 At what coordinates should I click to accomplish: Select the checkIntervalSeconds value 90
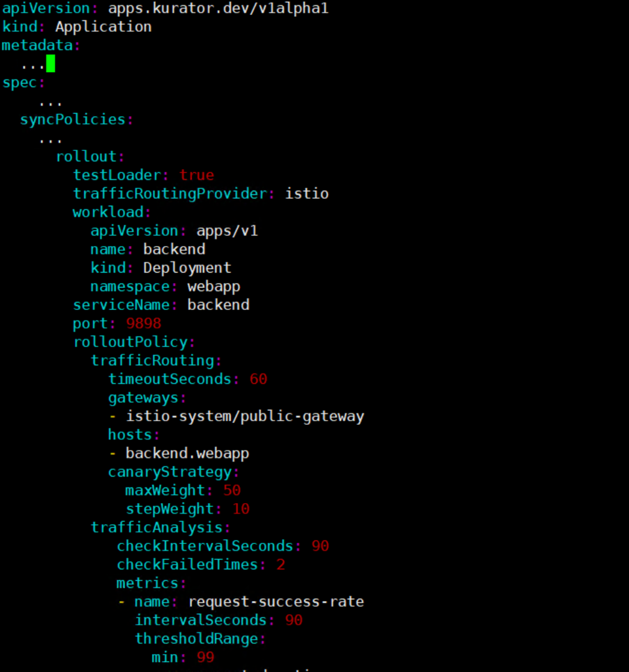[x=320, y=545]
